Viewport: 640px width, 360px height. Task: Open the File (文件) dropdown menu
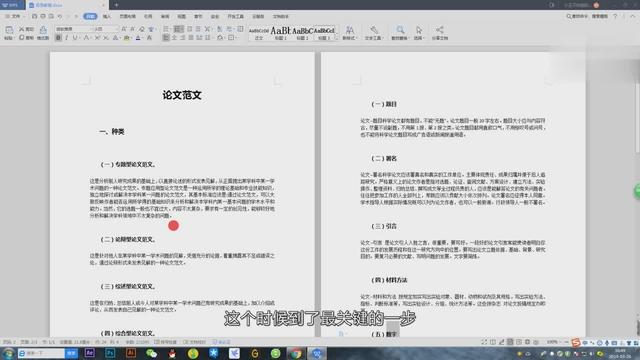(x=14, y=16)
